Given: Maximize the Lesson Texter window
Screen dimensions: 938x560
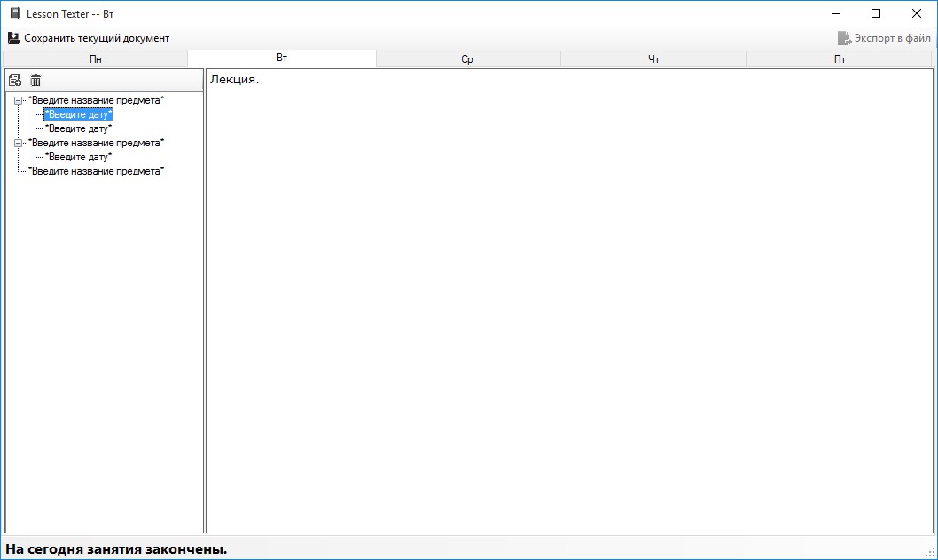Looking at the screenshot, I should [876, 13].
